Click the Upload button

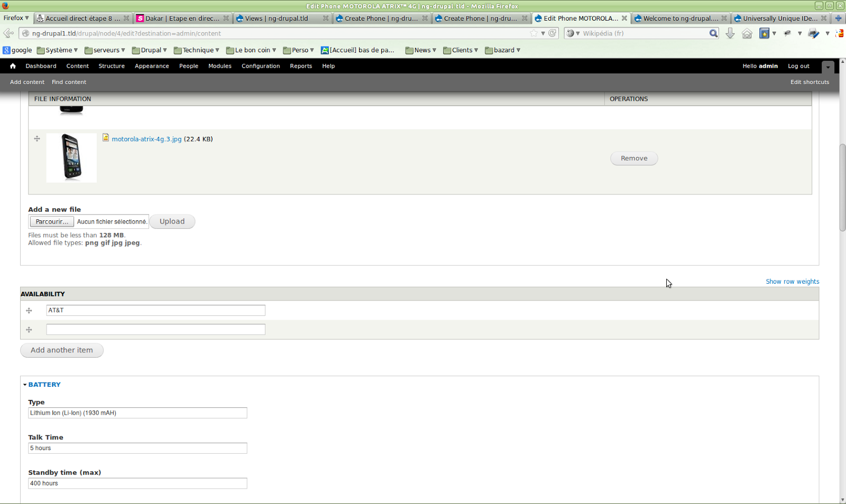172,221
